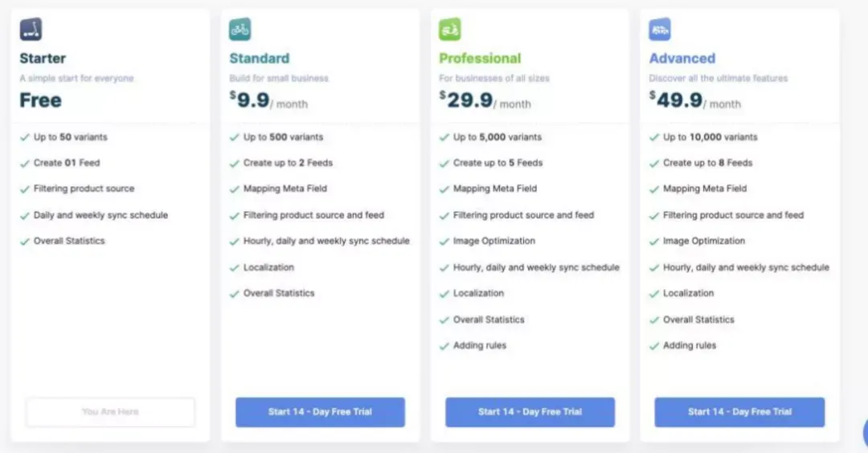
Task: Click the Advanced plan car icon
Action: (659, 29)
